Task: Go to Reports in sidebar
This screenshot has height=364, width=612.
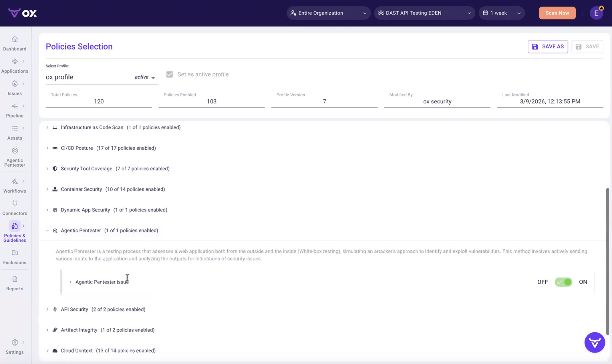Action: [x=15, y=289]
